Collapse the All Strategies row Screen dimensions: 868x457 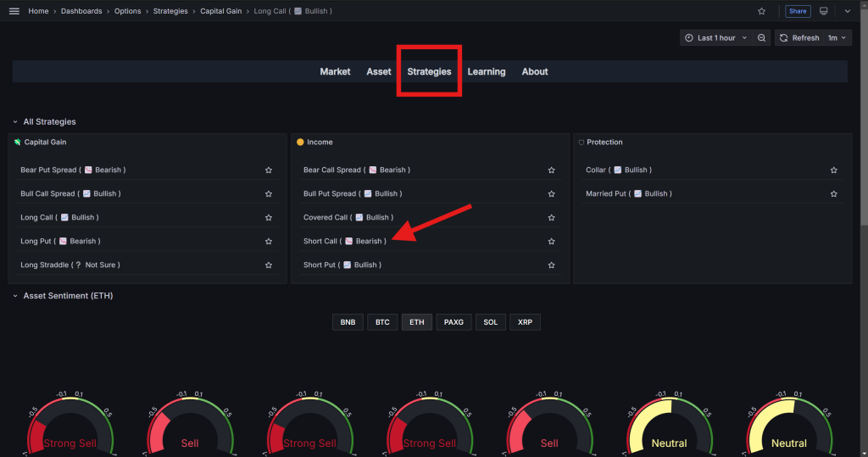[14, 122]
